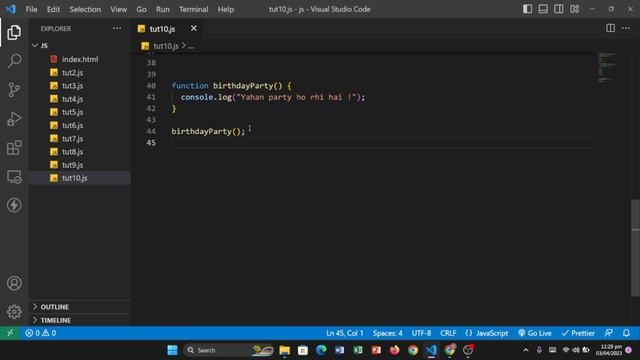Viewport: 640px width, 360px height.
Task: Click the Windows Start button
Action: pos(172,350)
